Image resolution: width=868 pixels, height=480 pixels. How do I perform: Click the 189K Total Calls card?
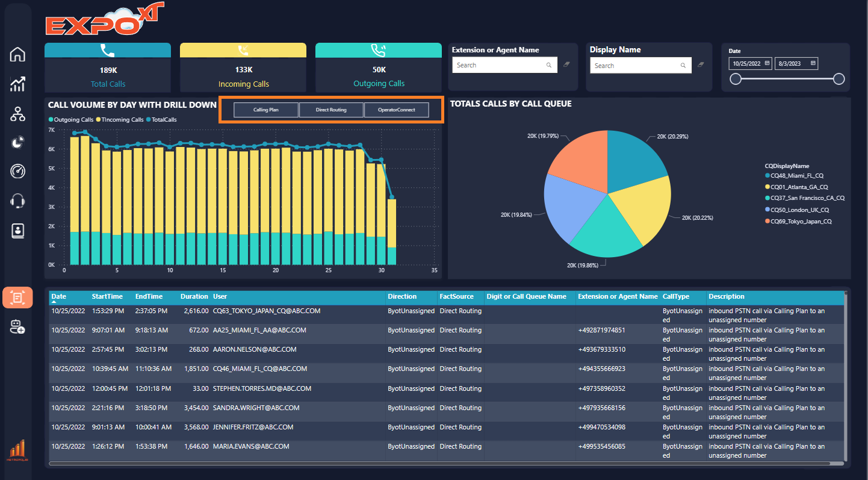click(x=108, y=67)
